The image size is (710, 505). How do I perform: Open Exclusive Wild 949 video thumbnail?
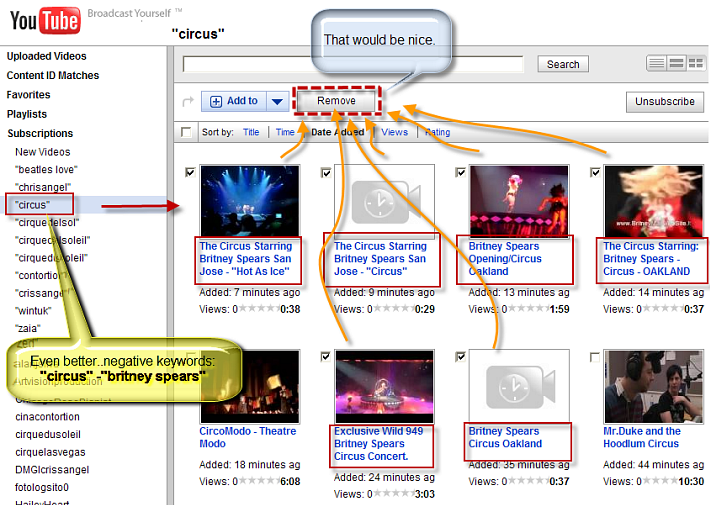pos(384,386)
